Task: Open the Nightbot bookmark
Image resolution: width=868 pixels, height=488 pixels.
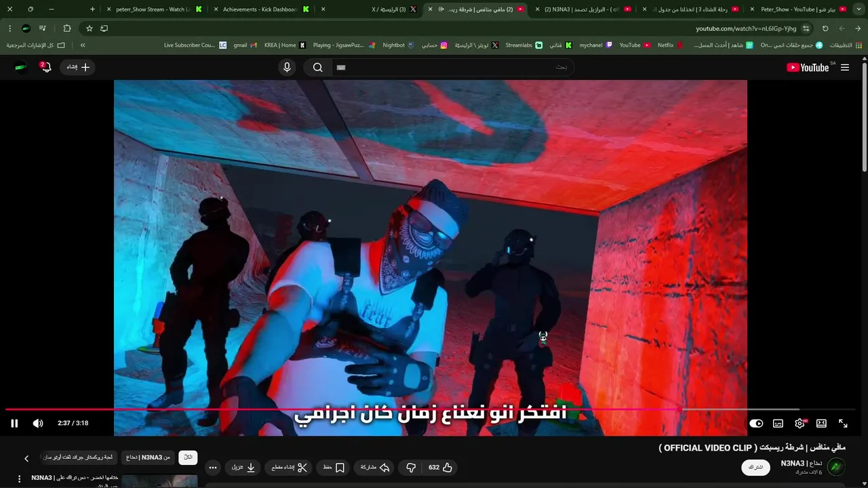Action: (x=399, y=45)
